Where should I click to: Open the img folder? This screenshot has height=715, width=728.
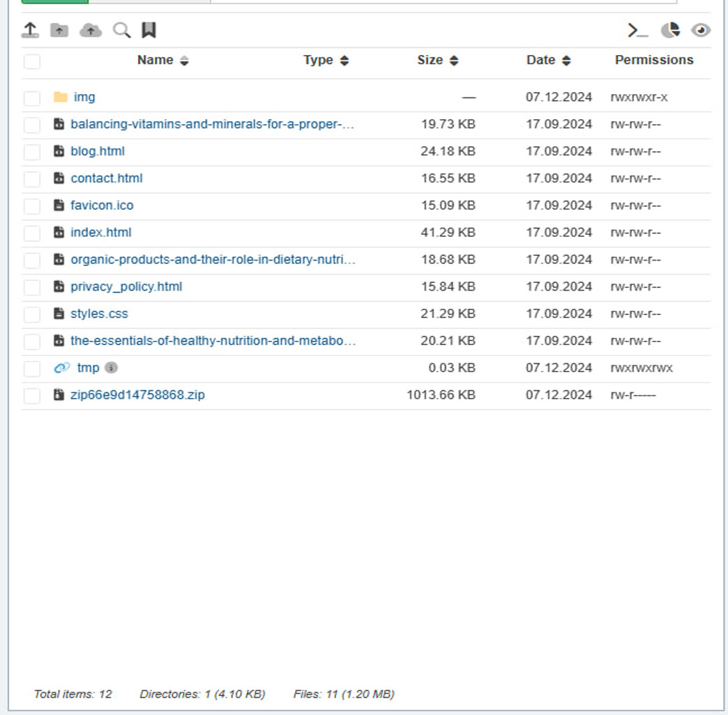tap(84, 97)
